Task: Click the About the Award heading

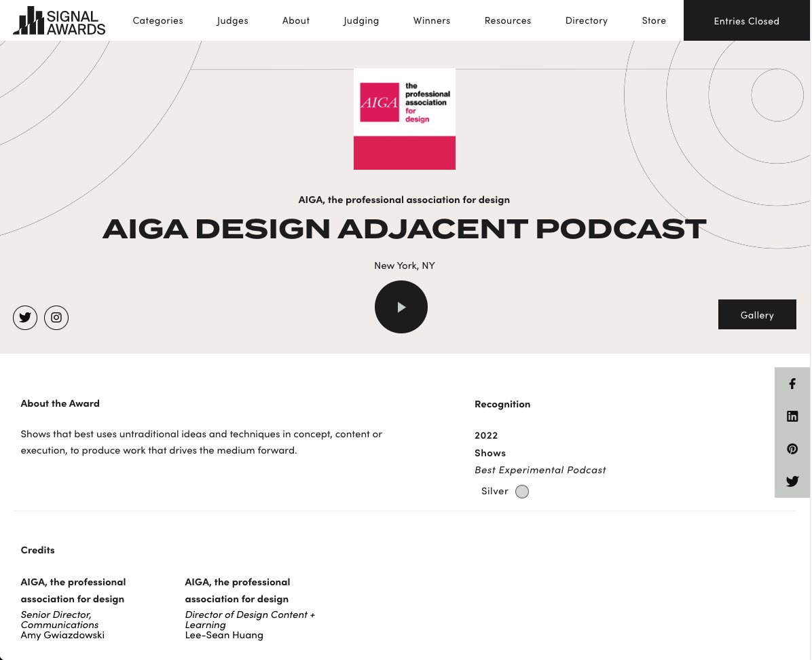Action: click(x=60, y=403)
